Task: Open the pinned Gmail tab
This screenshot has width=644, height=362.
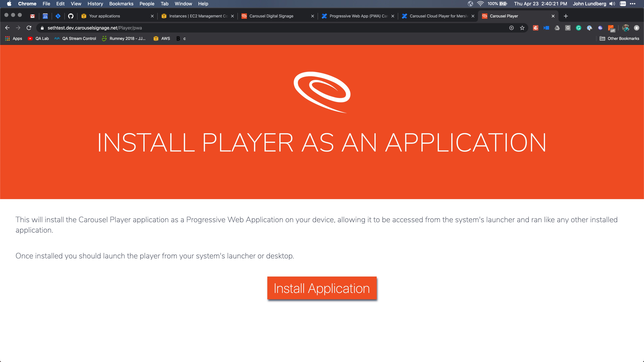Action: 32,16
